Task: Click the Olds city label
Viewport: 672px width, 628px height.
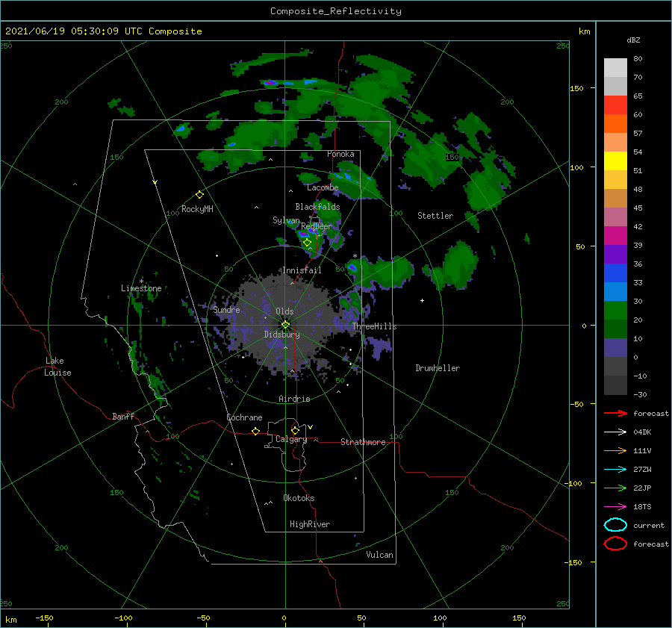Action: tap(284, 311)
